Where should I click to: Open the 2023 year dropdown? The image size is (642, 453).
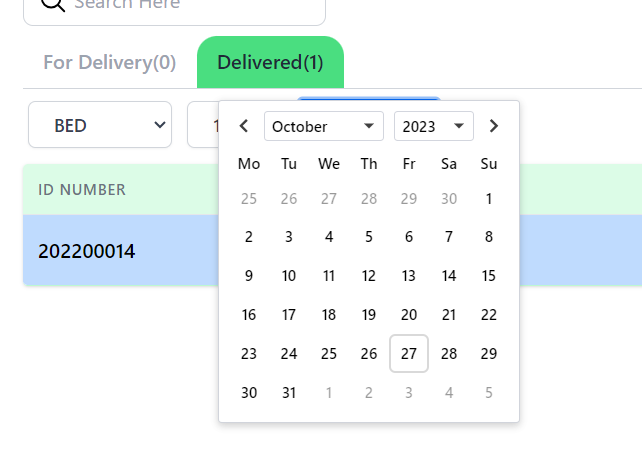coord(433,126)
